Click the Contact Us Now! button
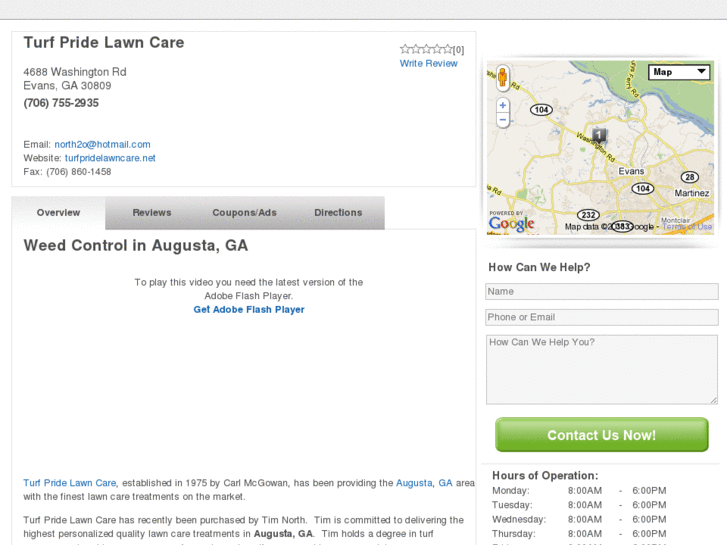Image resolution: width=727 pixels, height=545 pixels. pos(601,435)
